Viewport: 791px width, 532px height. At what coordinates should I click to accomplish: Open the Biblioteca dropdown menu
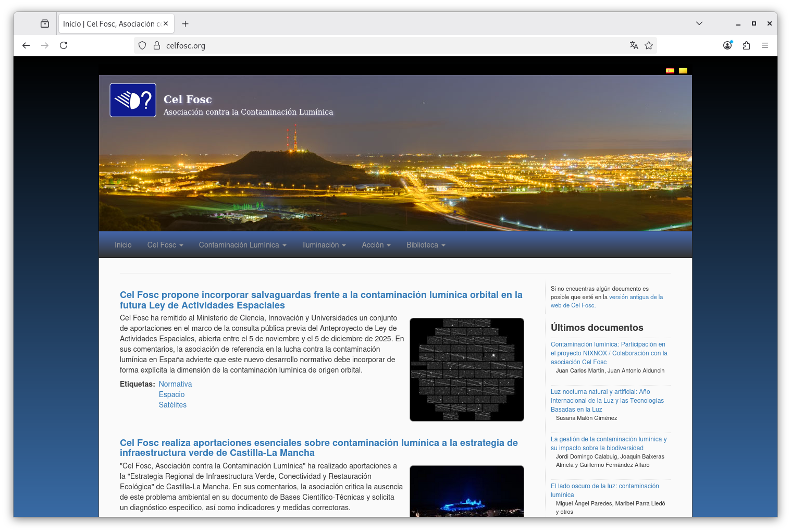coord(425,245)
